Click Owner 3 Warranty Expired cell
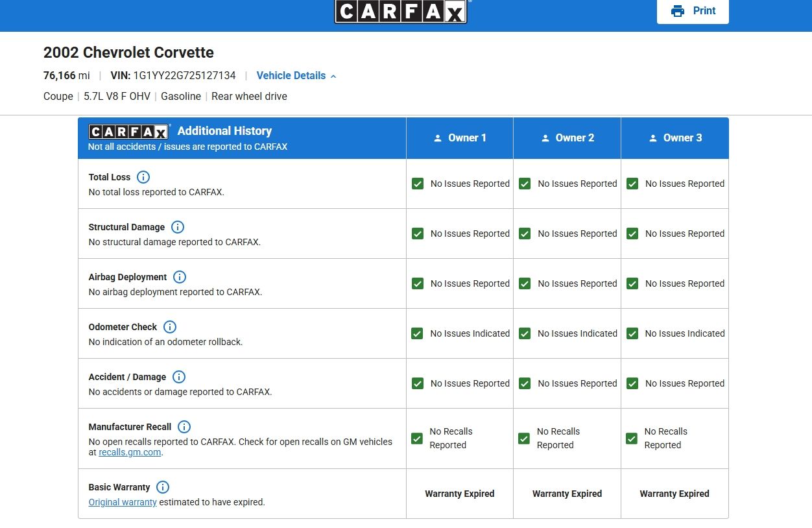 (x=675, y=494)
